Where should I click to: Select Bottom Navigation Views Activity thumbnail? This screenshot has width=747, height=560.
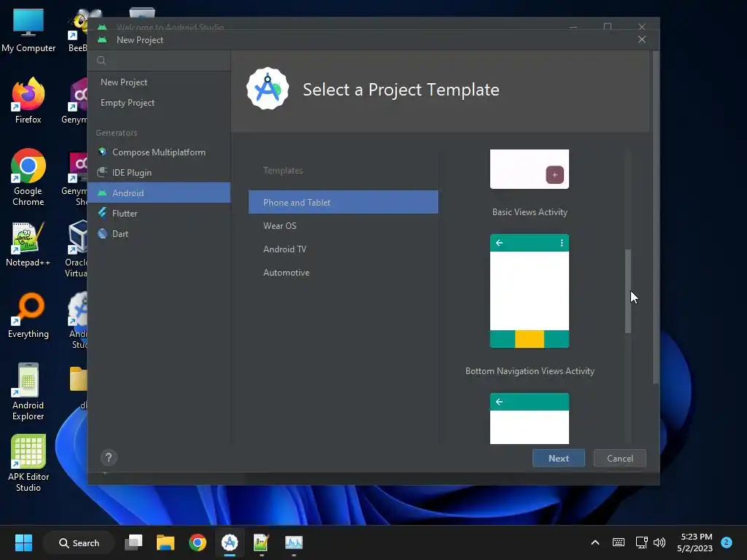[530, 291]
